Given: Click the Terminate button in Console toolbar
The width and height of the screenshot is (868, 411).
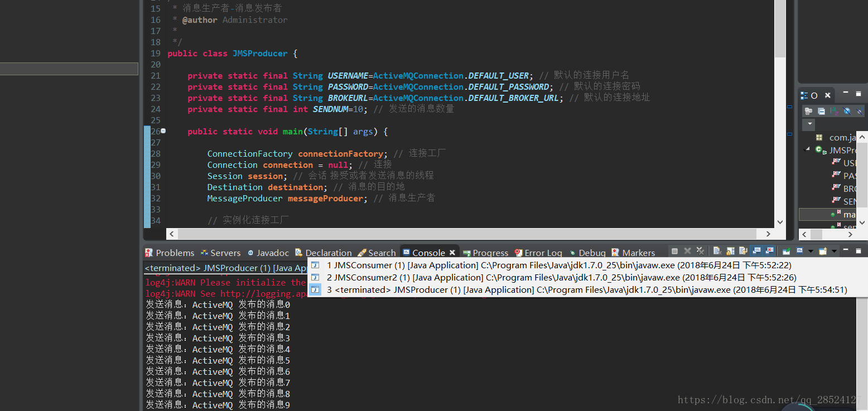Looking at the screenshot, I should pos(674,252).
